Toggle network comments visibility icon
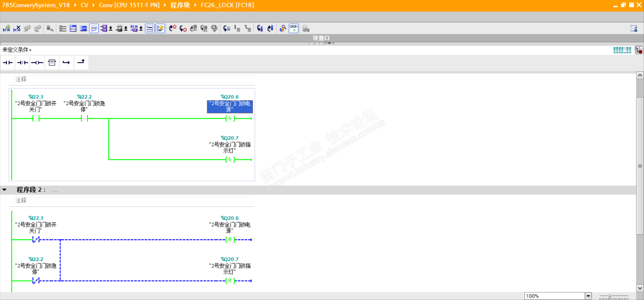This screenshot has width=644, height=300. coord(150,28)
